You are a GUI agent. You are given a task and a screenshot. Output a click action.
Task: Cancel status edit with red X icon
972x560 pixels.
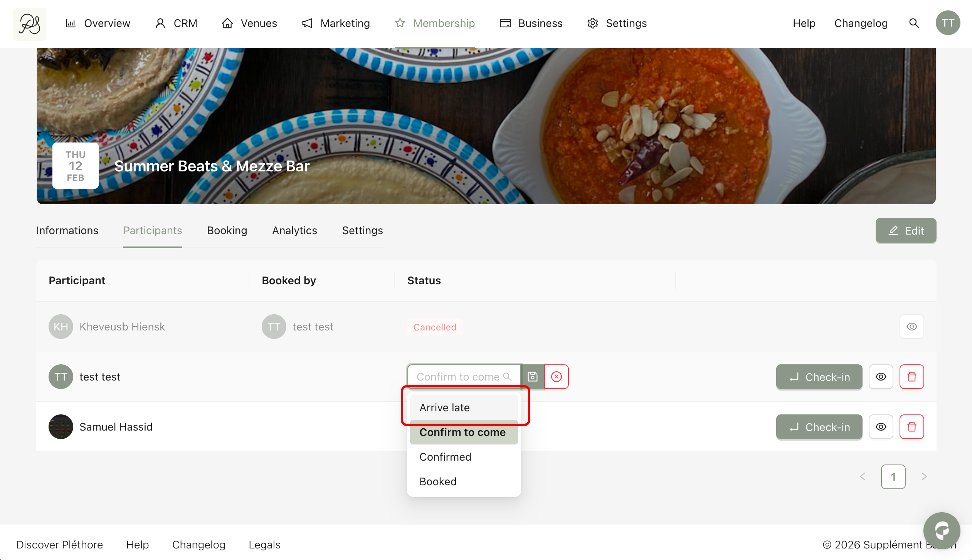(x=557, y=377)
